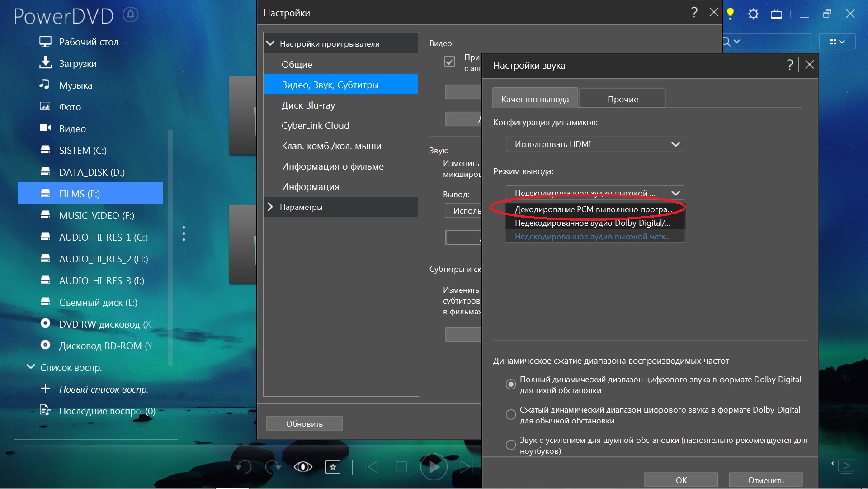Image resolution: width=868 pixels, height=489 pixels.
Task: Open Информация о фильме settings page
Action: [x=341, y=166]
